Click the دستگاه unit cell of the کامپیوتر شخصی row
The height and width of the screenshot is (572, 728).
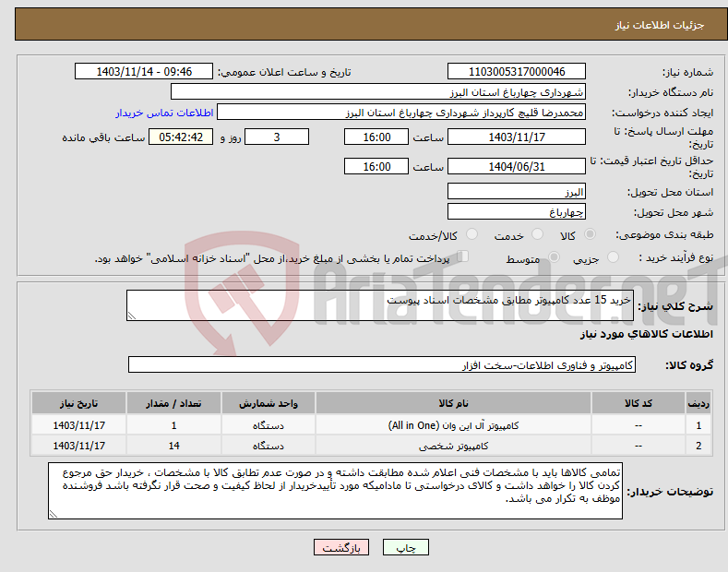268,446
